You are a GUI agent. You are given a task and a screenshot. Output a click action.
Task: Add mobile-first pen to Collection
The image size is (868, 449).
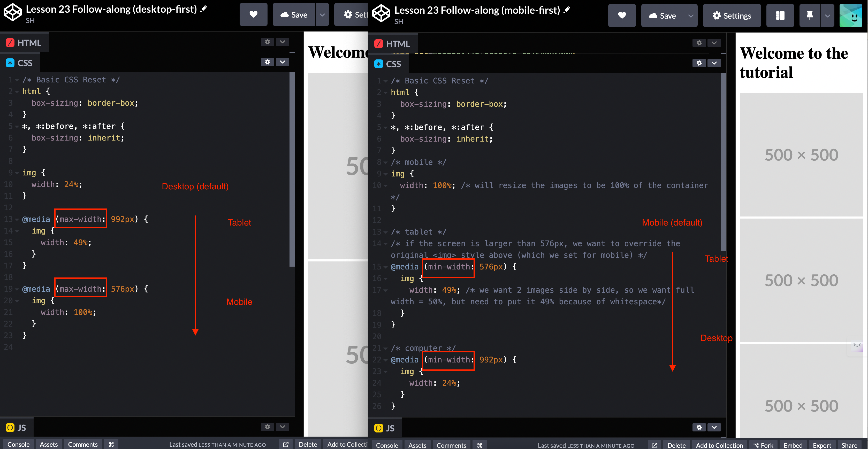tap(719, 445)
